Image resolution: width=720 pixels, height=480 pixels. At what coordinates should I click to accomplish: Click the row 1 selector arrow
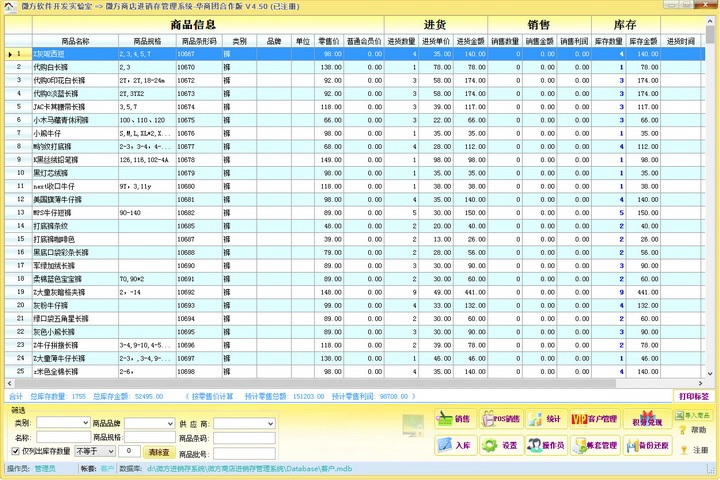pyautogui.click(x=10, y=54)
